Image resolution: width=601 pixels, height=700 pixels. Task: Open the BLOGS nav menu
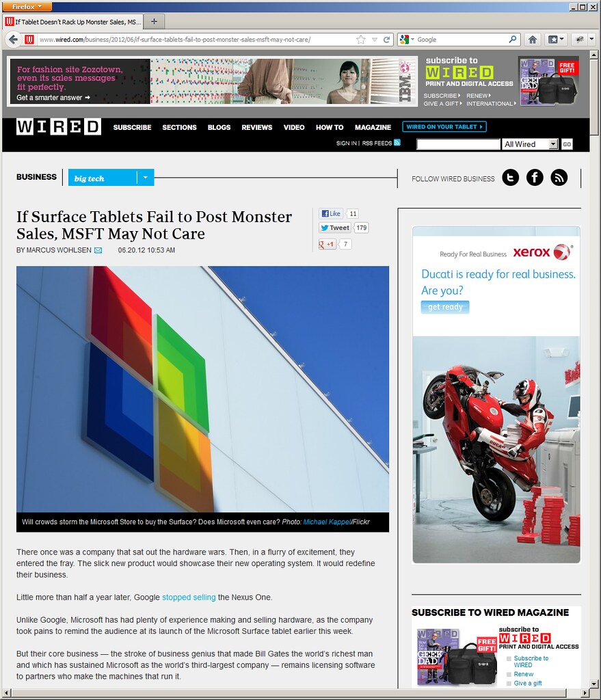pyautogui.click(x=219, y=127)
